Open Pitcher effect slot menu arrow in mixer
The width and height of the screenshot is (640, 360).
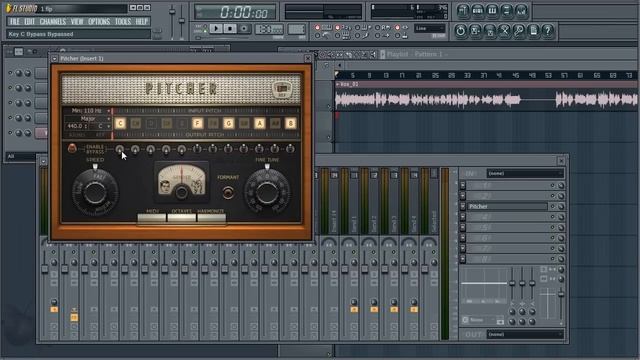[x=463, y=207]
